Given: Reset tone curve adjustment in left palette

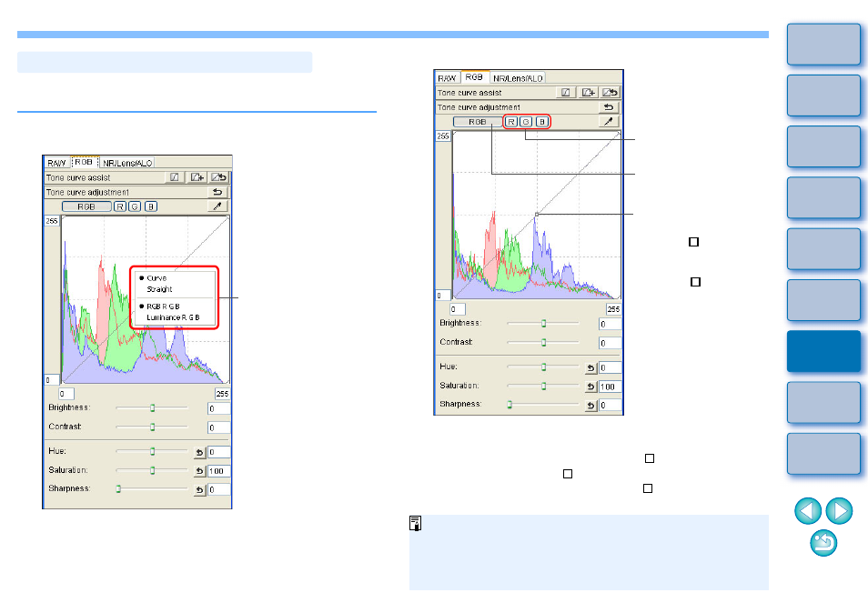Looking at the screenshot, I should click(217, 192).
